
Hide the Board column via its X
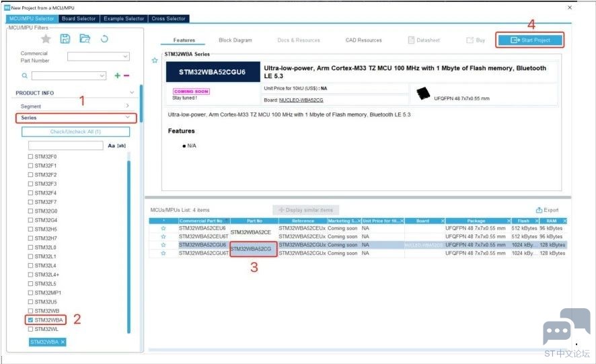(x=443, y=221)
